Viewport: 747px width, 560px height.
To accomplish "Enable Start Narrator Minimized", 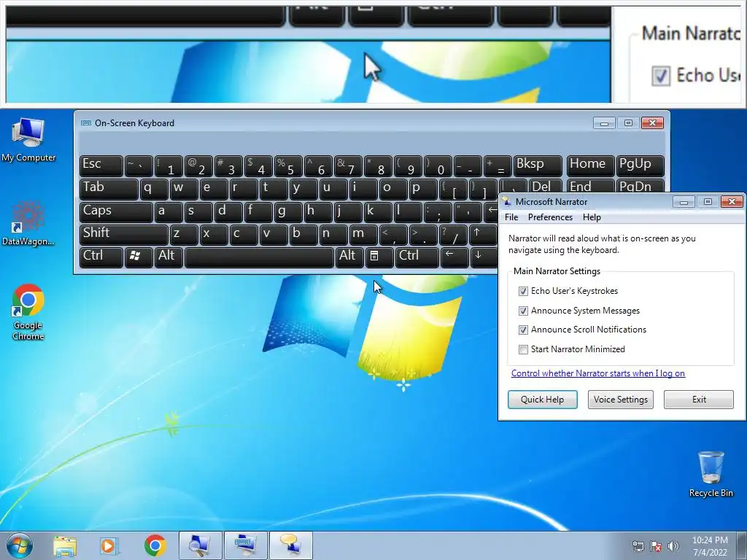I will pos(523,349).
